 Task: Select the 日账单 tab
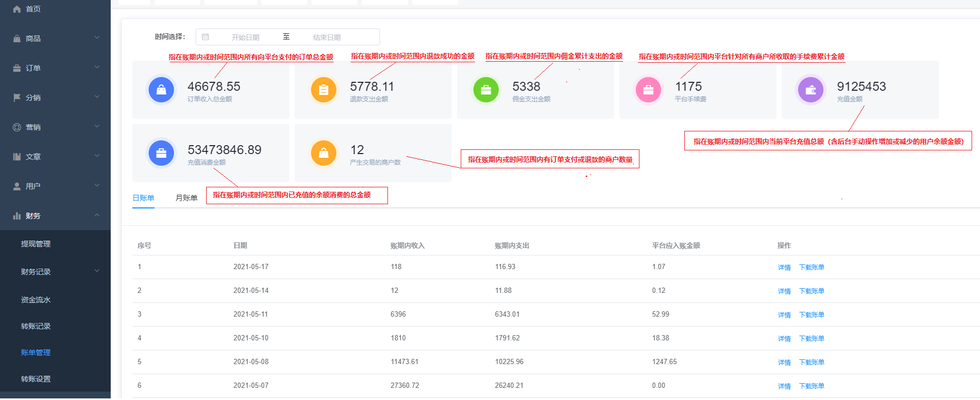pos(143,198)
